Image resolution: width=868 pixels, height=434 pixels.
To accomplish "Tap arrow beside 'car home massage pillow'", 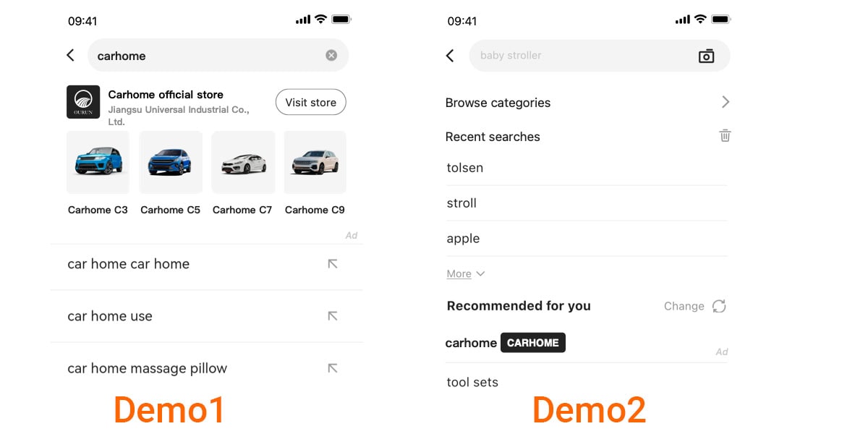I will [x=333, y=368].
